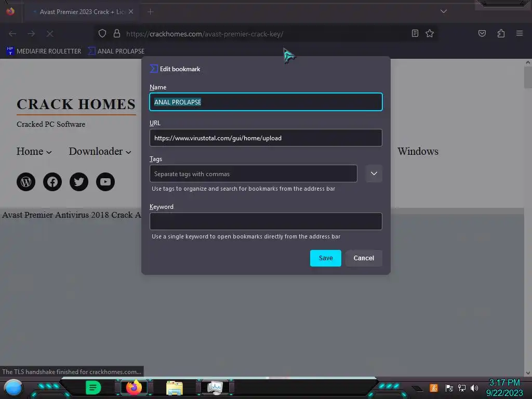Open the YouTube social icon
The image size is (532, 399).
(105, 182)
